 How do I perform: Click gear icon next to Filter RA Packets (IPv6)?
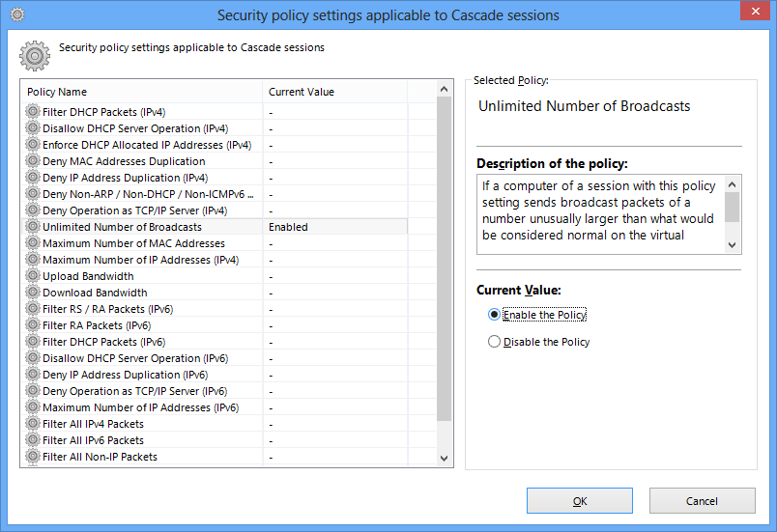click(x=33, y=324)
